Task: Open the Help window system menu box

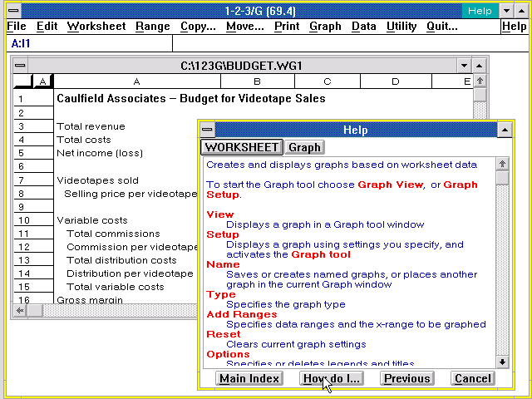Action: point(207,130)
